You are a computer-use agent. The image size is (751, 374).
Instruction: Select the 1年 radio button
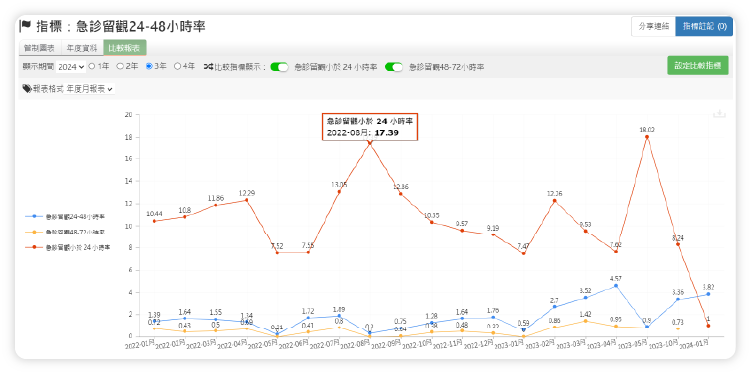tap(92, 67)
